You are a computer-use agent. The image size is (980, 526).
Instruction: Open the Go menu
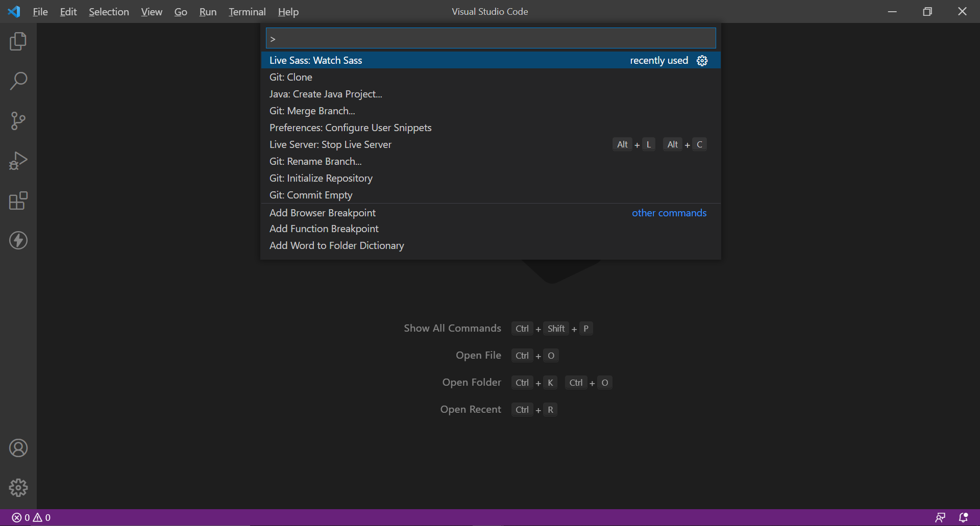point(181,12)
